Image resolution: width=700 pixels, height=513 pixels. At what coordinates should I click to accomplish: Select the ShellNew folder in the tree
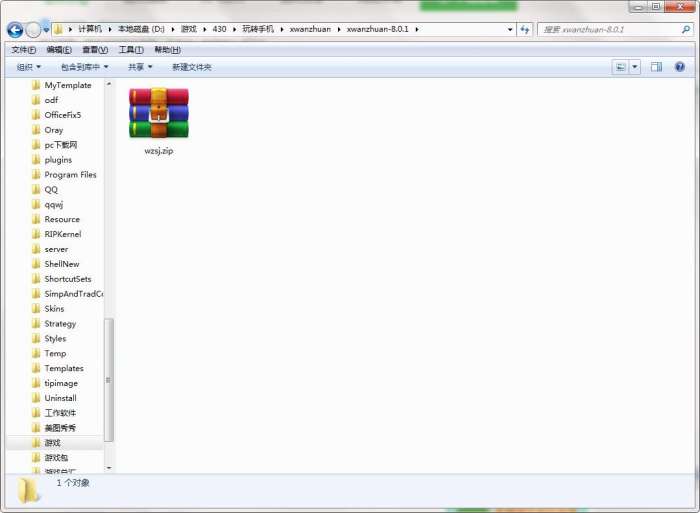coord(56,264)
